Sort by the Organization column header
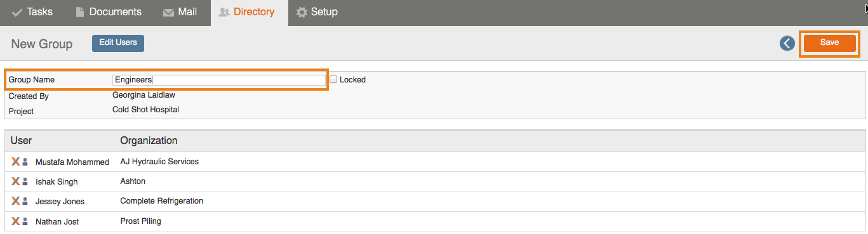 point(149,140)
